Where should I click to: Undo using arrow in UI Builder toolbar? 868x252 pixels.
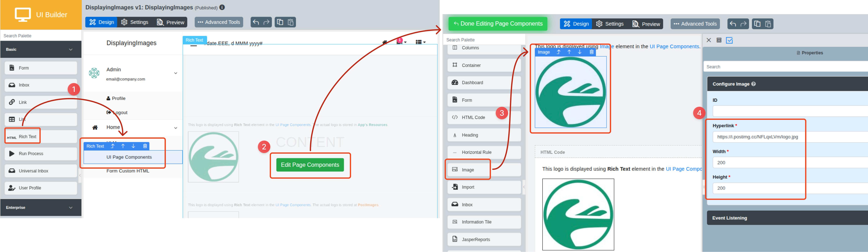(x=256, y=22)
